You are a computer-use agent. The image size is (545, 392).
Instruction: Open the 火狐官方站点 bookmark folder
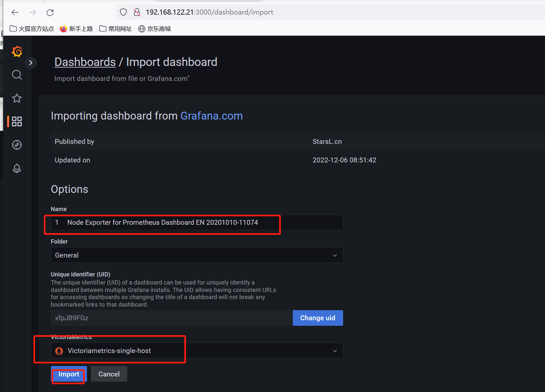32,29
